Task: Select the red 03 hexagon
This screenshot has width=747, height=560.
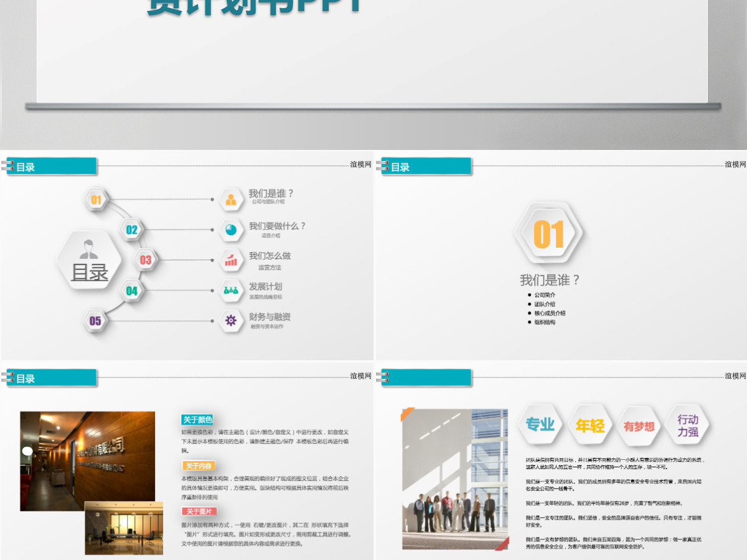Action: tap(146, 260)
